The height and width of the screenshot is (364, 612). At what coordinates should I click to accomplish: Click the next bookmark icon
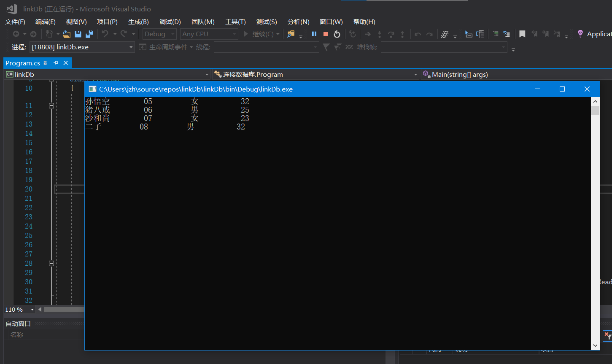point(545,34)
